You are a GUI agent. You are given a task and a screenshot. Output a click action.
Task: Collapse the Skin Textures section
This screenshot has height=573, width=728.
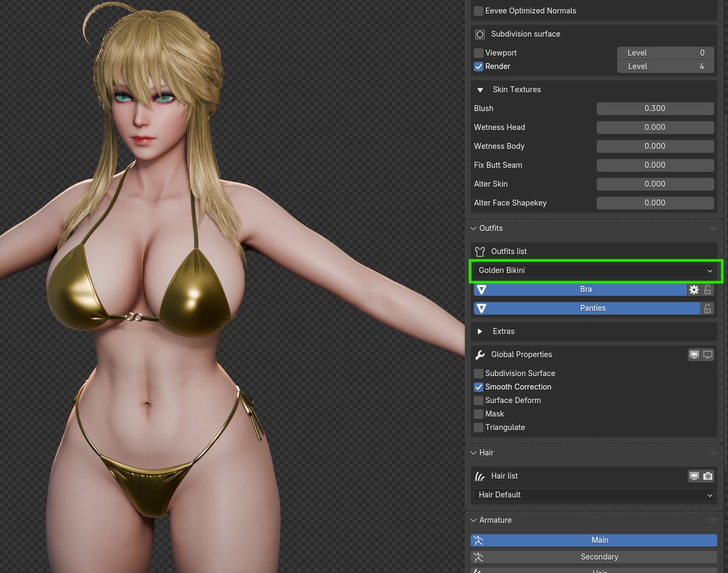(480, 90)
